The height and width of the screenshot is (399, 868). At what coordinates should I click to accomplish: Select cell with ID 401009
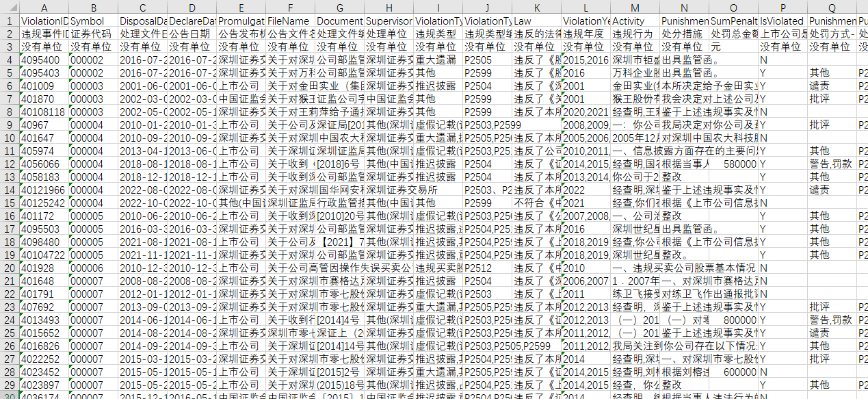44,86
